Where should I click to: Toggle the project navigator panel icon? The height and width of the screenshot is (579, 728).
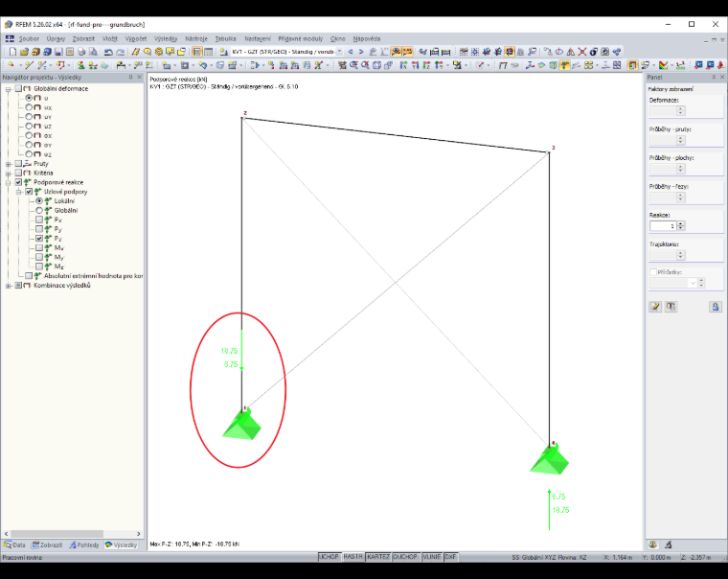[x=196, y=52]
